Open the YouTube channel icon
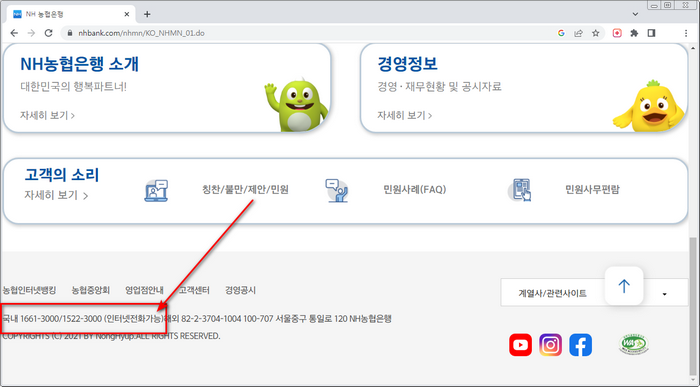This screenshot has height=387, width=700. click(521, 345)
